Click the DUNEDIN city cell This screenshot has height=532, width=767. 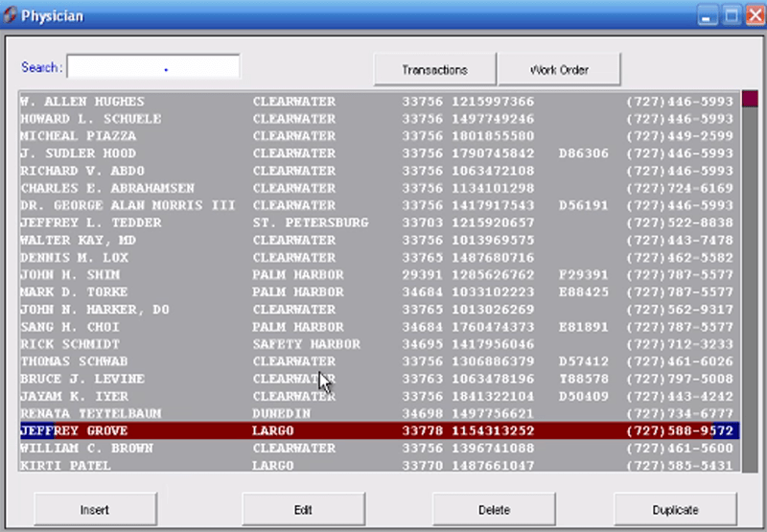[282, 414]
